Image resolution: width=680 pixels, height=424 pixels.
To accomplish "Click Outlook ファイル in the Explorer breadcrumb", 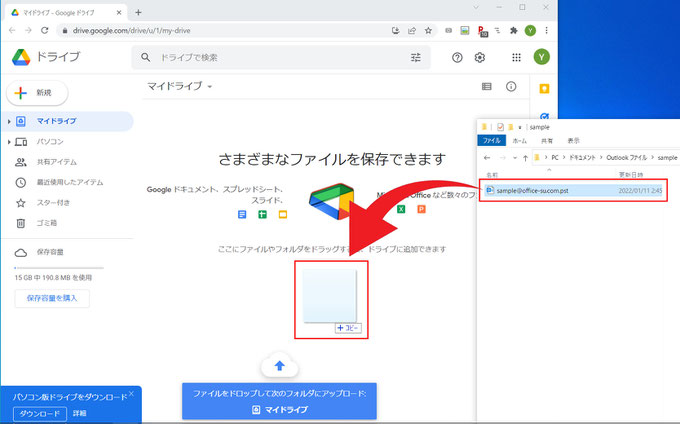I will tap(627, 158).
